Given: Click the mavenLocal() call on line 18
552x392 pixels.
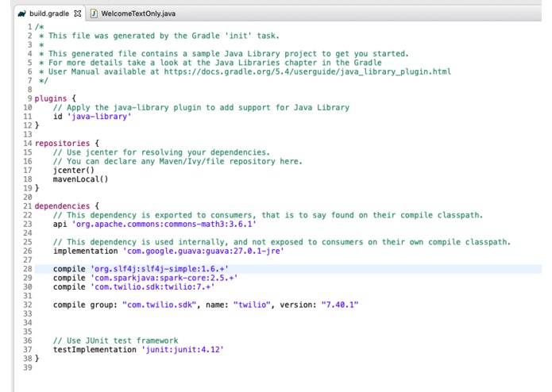Looking at the screenshot, I should (x=81, y=179).
